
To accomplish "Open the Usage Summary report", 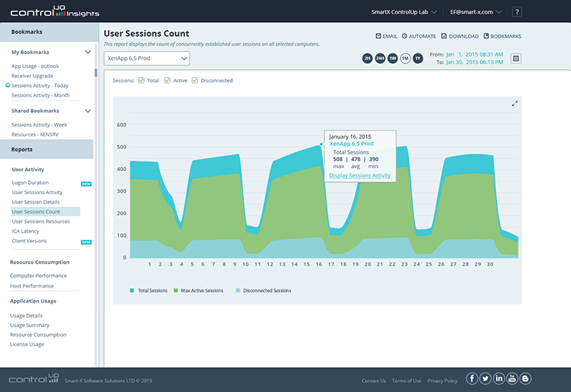I will pyautogui.click(x=29, y=325).
